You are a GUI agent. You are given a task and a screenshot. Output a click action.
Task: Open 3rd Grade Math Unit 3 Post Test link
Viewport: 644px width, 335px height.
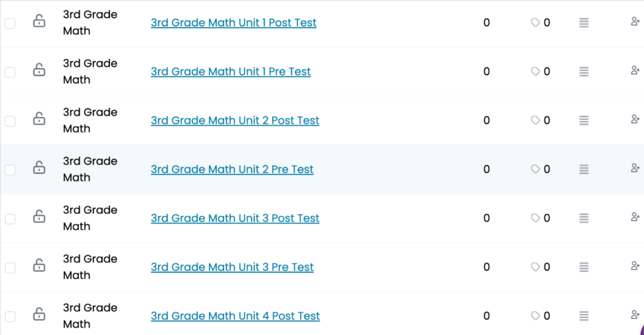point(235,218)
